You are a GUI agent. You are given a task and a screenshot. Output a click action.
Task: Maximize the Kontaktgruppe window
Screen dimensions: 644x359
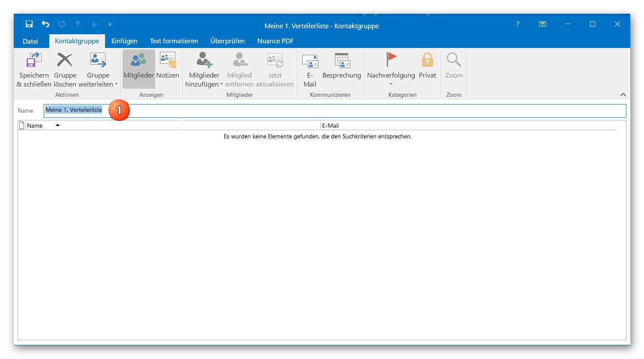tap(593, 24)
